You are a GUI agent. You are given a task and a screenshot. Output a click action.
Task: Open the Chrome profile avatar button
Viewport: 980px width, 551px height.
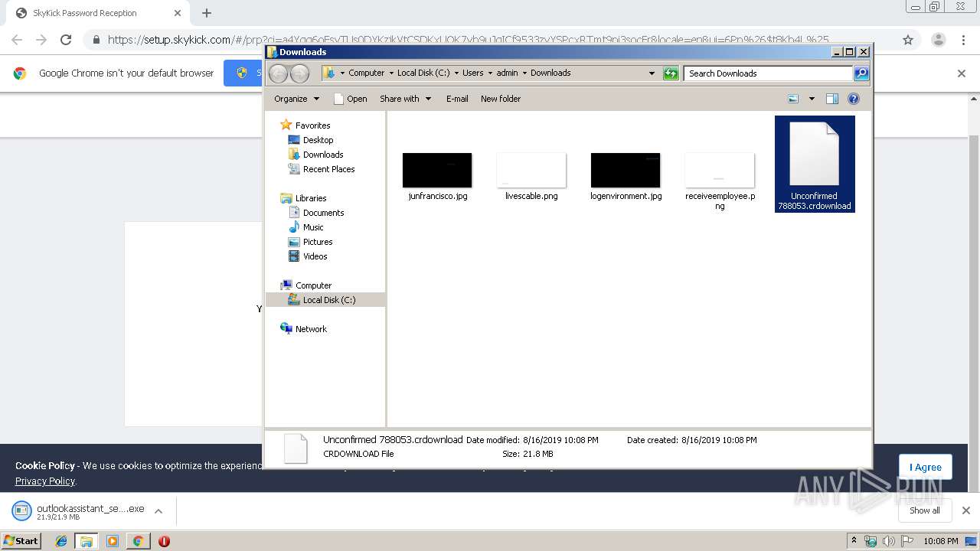[x=938, y=40]
